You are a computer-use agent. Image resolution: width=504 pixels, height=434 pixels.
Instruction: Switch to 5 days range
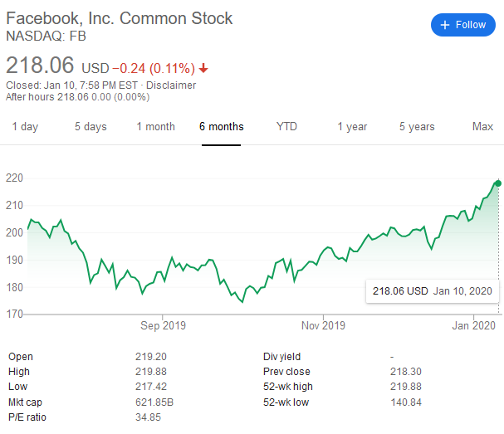pos(90,127)
